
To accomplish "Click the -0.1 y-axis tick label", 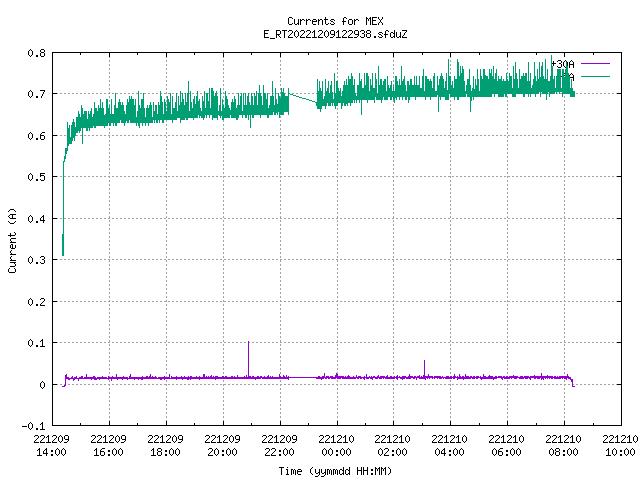I will (33, 426).
